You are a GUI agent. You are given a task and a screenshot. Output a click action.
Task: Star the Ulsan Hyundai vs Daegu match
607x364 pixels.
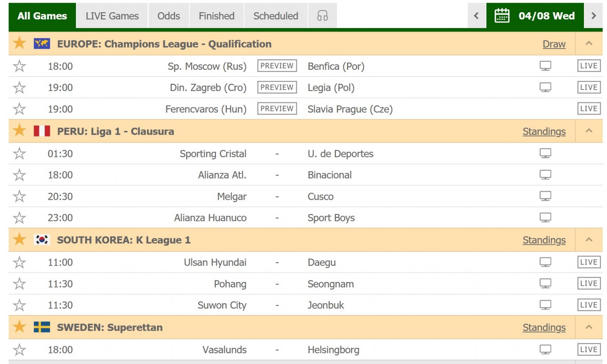point(19,262)
